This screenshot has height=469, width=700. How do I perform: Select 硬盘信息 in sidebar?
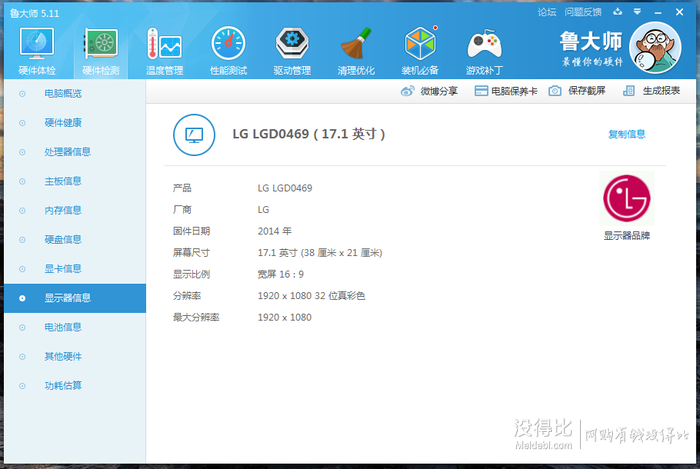point(75,240)
